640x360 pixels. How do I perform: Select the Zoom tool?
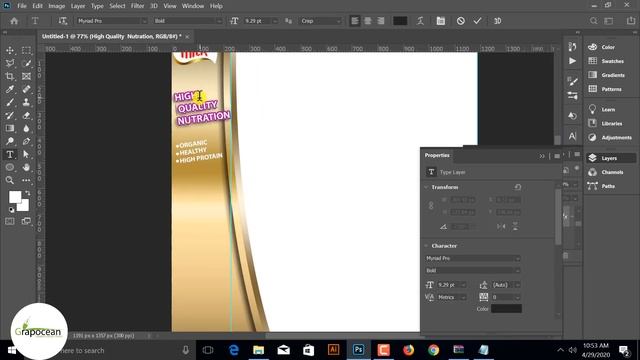(x=10, y=180)
